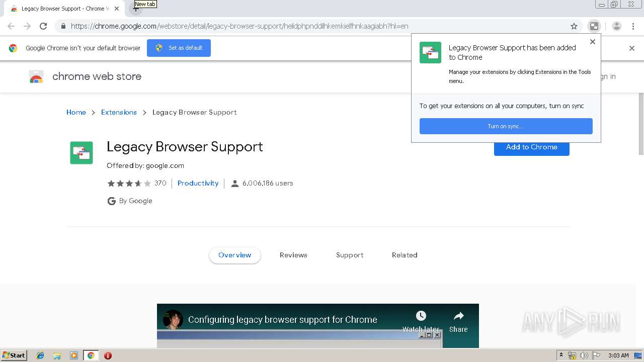Screen dimensions: 644x362
Task: Open the Chrome profile avatar
Action: [x=617, y=26]
